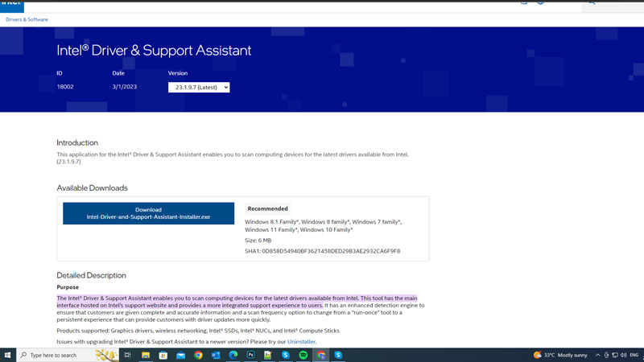644x362 pixels.
Task: Switch to Photoshop from the taskbar
Action: pos(250,355)
